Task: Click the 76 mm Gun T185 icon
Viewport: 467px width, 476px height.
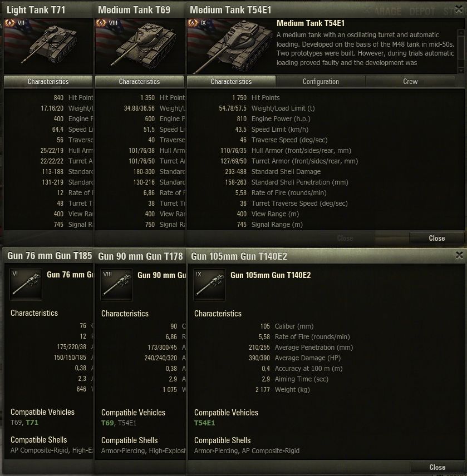Action: [26, 284]
